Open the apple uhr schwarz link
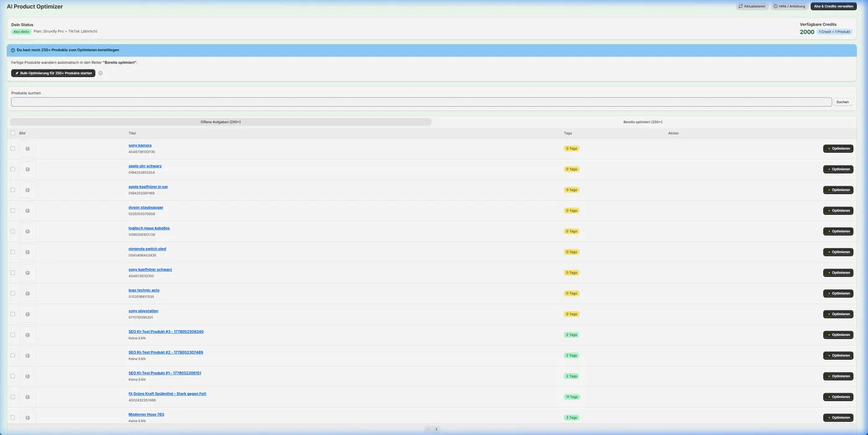 pyautogui.click(x=145, y=166)
